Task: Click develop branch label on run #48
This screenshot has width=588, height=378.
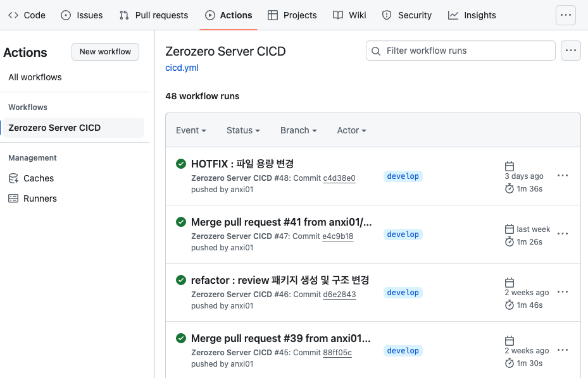Action: point(403,176)
